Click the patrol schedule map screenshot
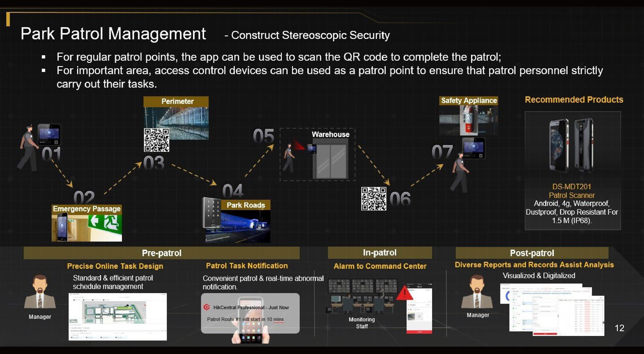The height and width of the screenshot is (354, 644). (118, 316)
